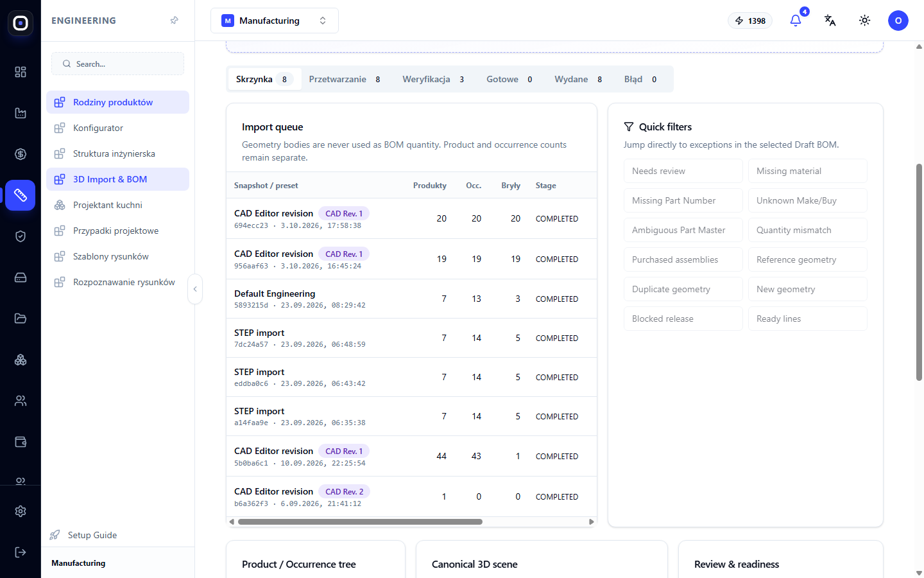Screen dimensions: 924x578
Task: Toggle Blocked release filter
Action: tap(683, 319)
